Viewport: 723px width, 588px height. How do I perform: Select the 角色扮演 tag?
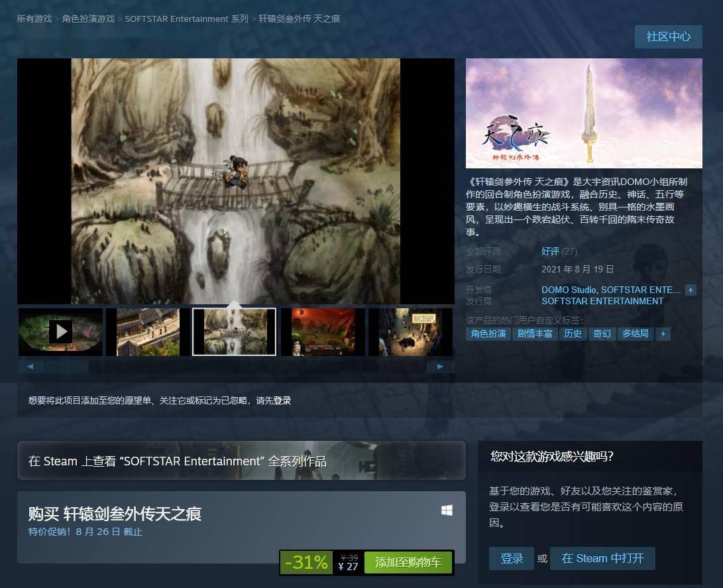(488, 334)
